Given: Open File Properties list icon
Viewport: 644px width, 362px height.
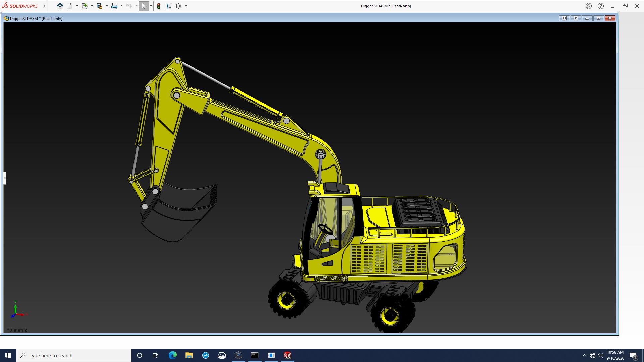Looking at the screenshot, I should tap(169, 6).
